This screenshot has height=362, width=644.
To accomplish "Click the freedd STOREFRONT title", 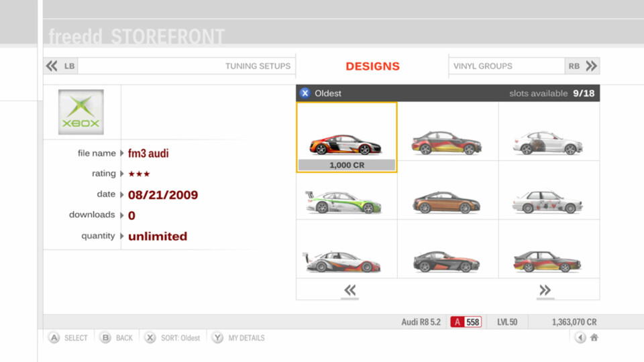I will pos(137,36).
